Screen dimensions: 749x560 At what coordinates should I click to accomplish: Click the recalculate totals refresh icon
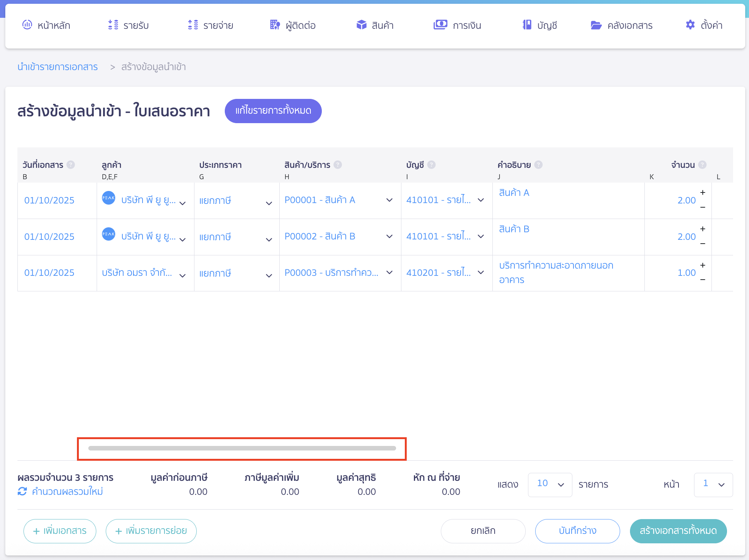pyautogui.click(x=22, y=491)
